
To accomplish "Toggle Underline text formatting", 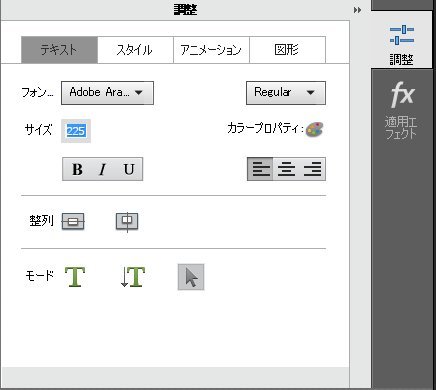I will 129,169.
